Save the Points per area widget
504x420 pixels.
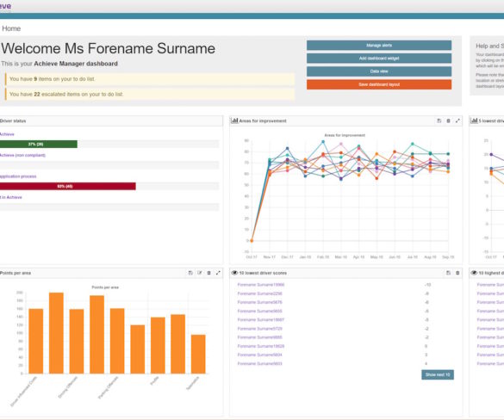(x=190, y=273)
